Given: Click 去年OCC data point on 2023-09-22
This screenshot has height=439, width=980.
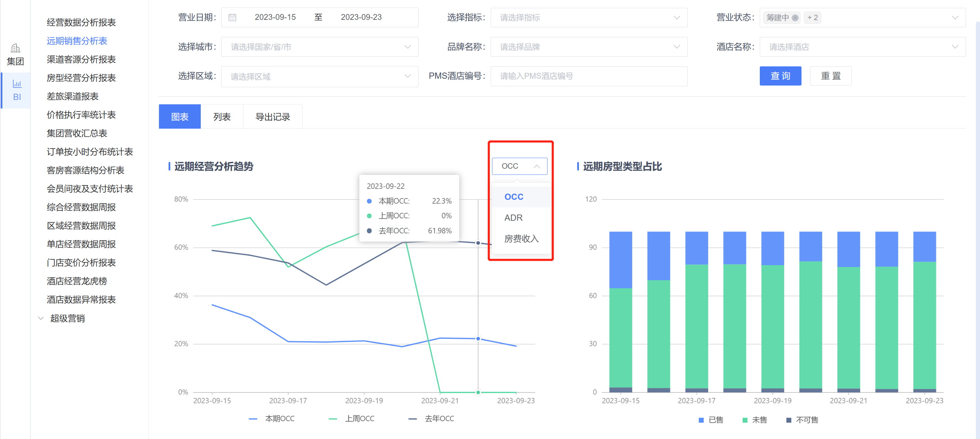Looking at the screenshot, I should coord(478,243).
